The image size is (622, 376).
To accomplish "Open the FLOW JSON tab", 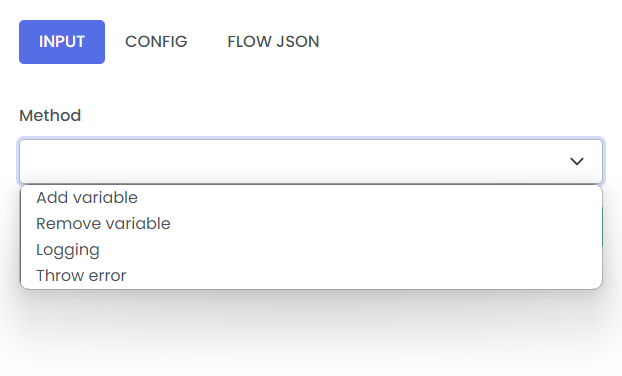I will pos(273,42).
